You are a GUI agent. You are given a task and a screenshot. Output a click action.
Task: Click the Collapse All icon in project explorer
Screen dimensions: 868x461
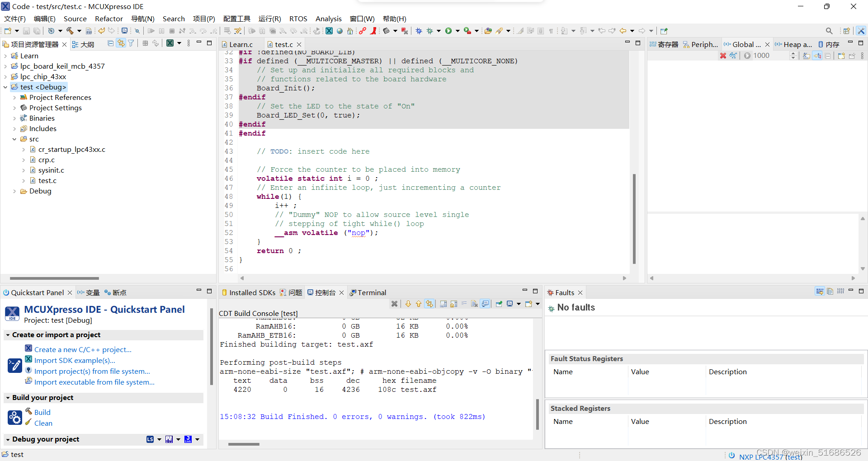point(111,43)
